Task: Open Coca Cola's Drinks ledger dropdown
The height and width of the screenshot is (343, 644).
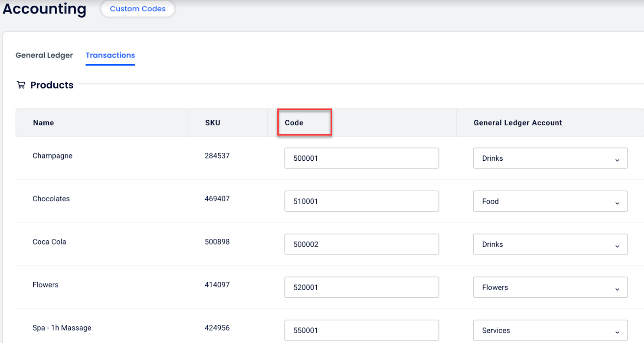Action: click(x=550, y=245)
